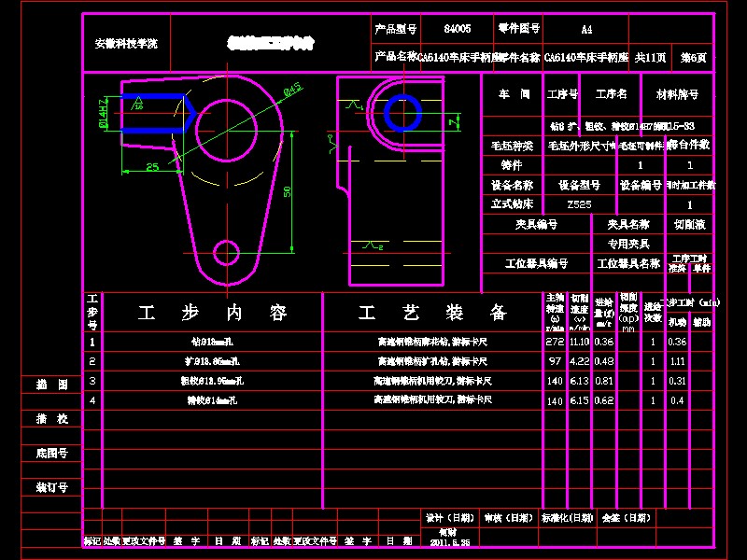Select the blue hole outline in the left view
The width and height of the screenshot is (747, 560).
pyautogui.click(x=158, y=113)
